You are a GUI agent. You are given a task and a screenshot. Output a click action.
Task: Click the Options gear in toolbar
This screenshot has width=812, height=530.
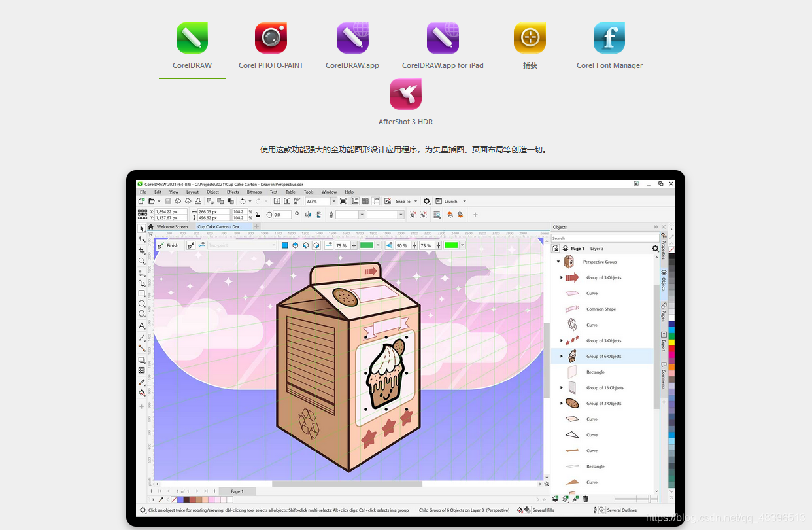[x=427, y=201]
